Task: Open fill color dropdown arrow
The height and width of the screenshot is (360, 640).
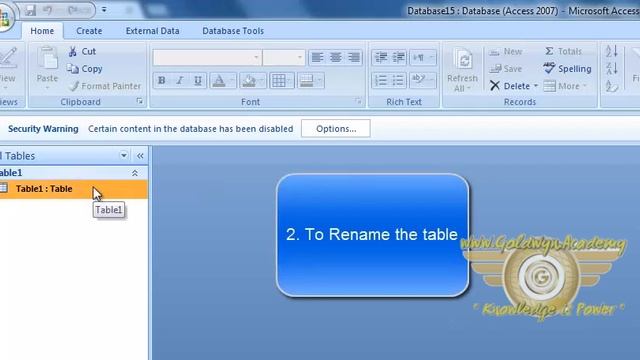Action: pyautogui.click(x=262, y=80)
